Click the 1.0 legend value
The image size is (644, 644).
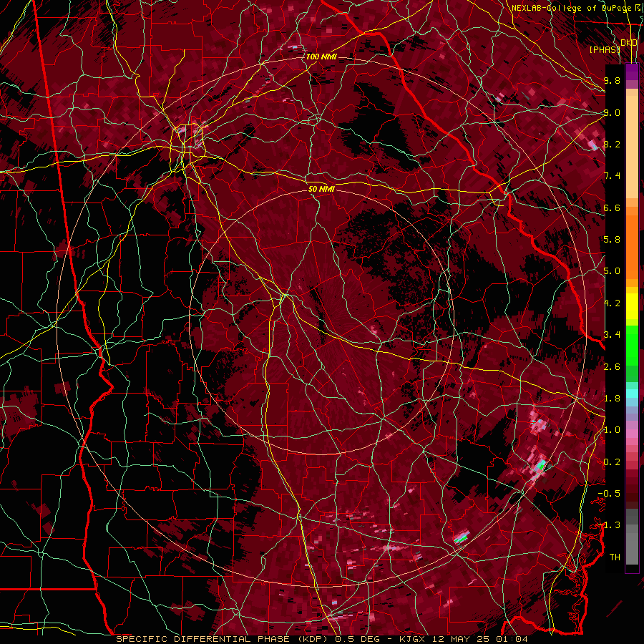[612, 430]
